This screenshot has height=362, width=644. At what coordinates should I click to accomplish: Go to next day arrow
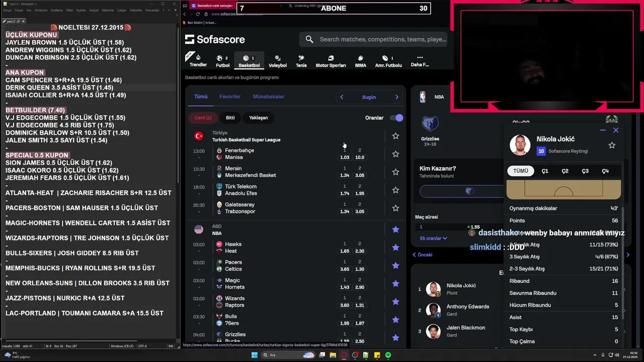396,97
